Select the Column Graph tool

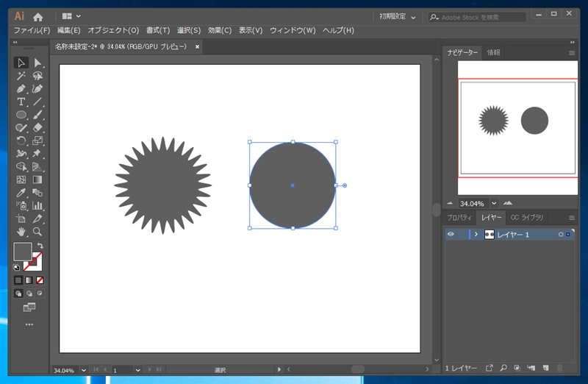[x=37, y=206]
